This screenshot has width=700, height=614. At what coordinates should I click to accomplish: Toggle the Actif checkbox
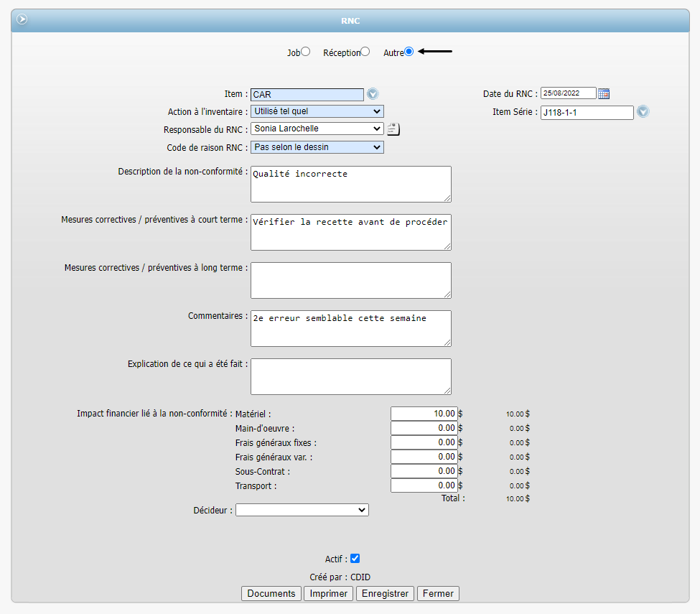355,559
